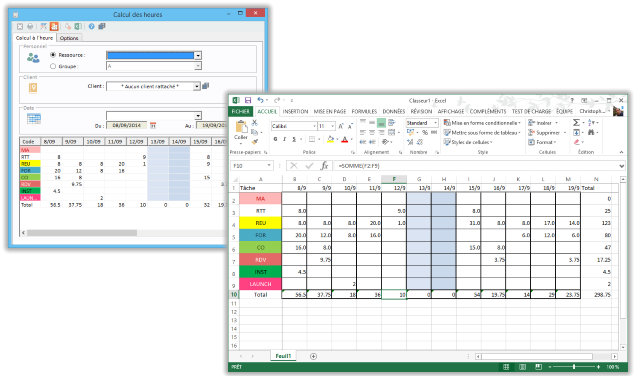
Task: Expand the Name Box dropdown showing F10
Action: tap(269, 165)
